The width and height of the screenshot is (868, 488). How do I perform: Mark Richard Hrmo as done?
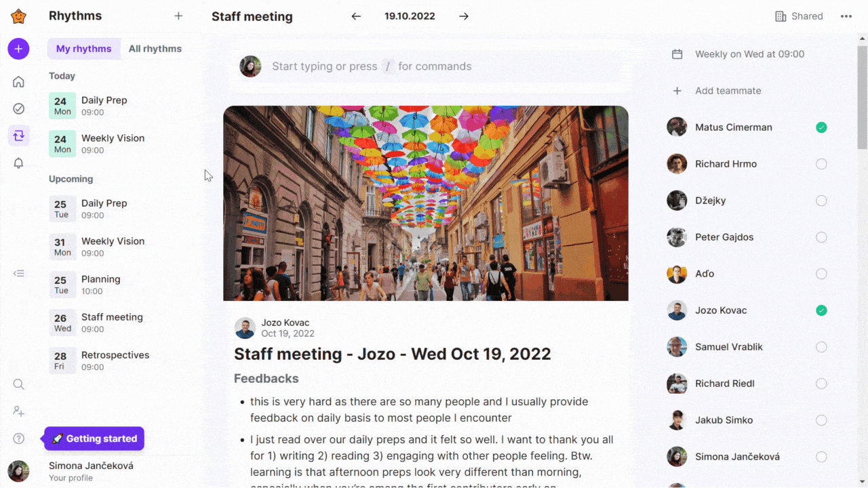coord(821,163)
